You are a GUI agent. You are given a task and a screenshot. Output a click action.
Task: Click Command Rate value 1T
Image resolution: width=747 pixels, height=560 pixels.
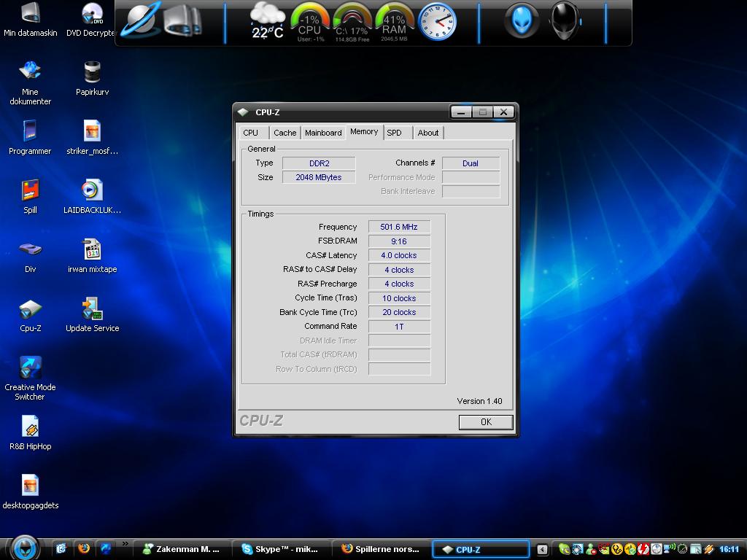pyautogui.click(x=399, y=327)
